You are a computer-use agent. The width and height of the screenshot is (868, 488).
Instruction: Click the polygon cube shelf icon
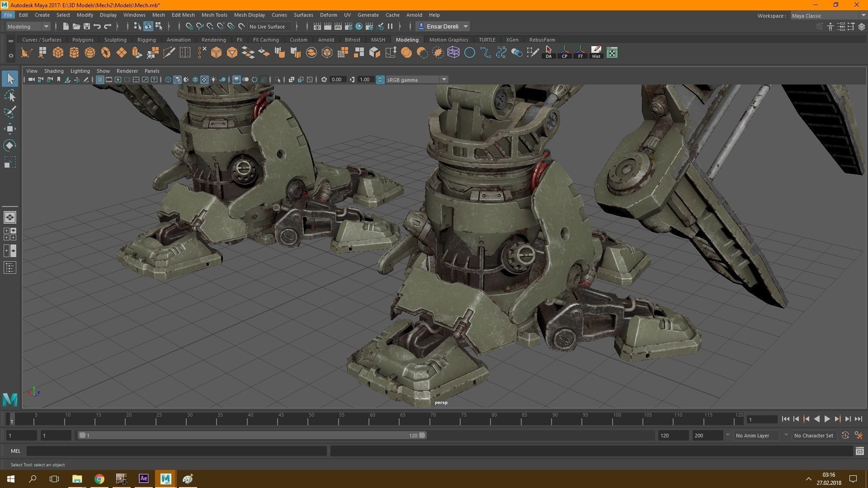click(x=58, y=53)
